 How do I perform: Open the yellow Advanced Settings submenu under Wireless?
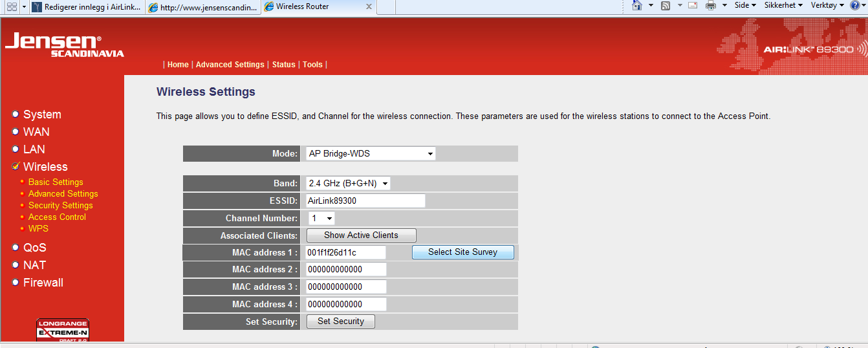tap(63, 194)
